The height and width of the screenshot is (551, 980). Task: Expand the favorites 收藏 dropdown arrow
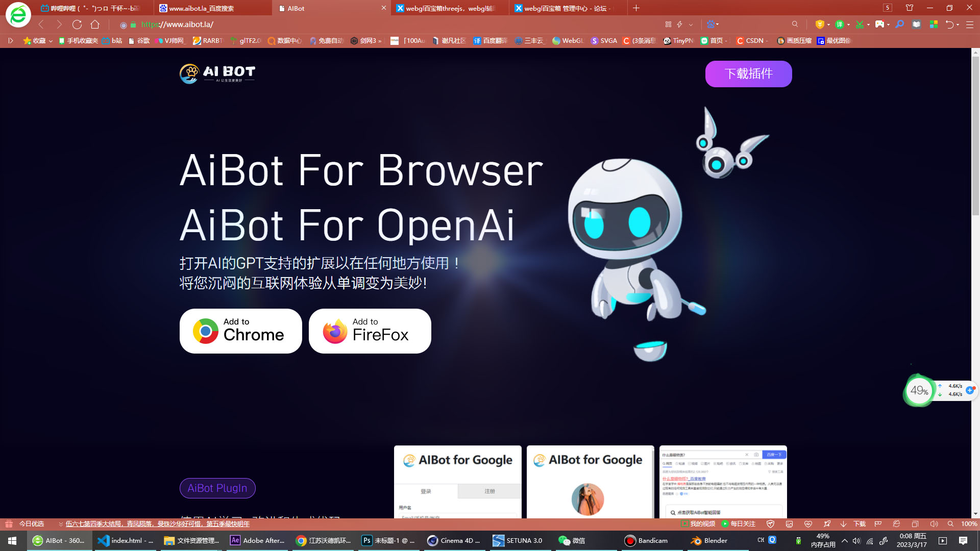pyautogui.click(x=51, y=41)
